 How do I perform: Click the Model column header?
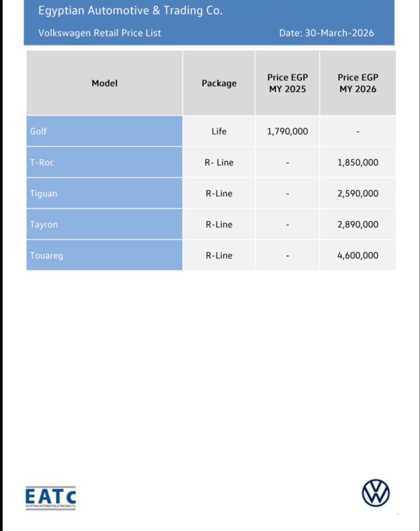pos(105,83)
